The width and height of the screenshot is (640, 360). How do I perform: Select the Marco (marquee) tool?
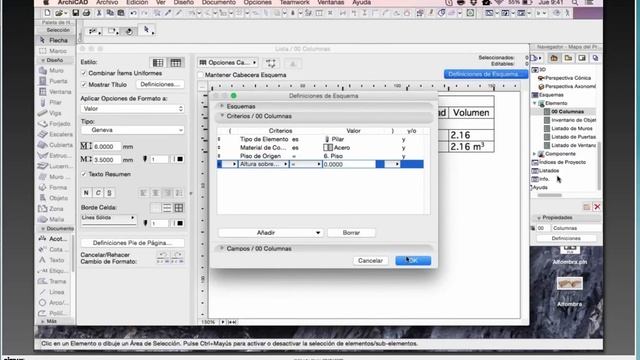click(55, 51)
